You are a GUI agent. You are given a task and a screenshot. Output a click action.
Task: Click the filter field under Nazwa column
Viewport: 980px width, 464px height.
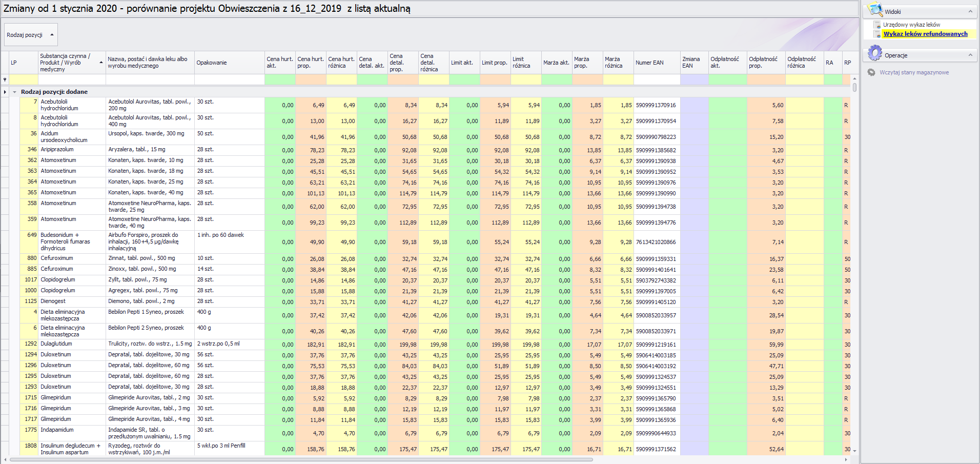(150, 79)
